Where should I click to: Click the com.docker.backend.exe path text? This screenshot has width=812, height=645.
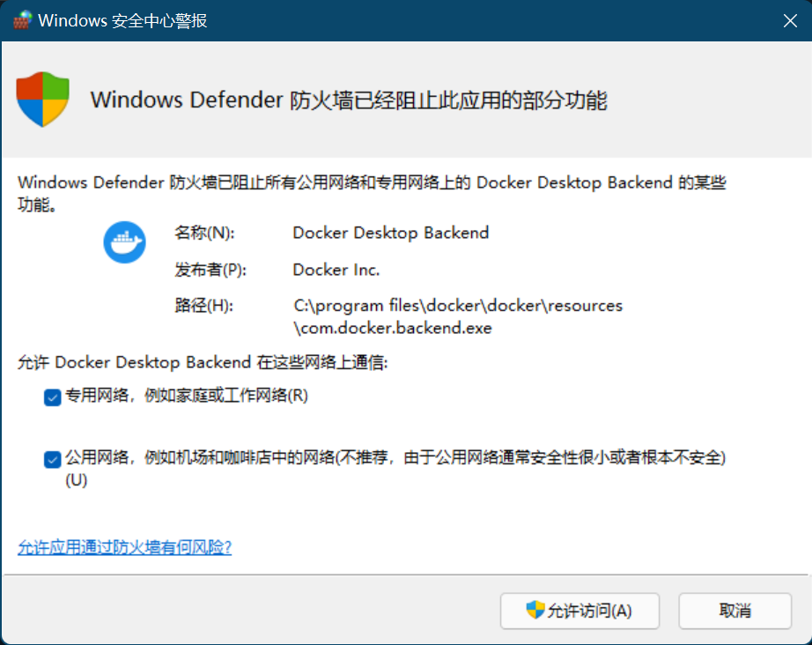[393, 329]
